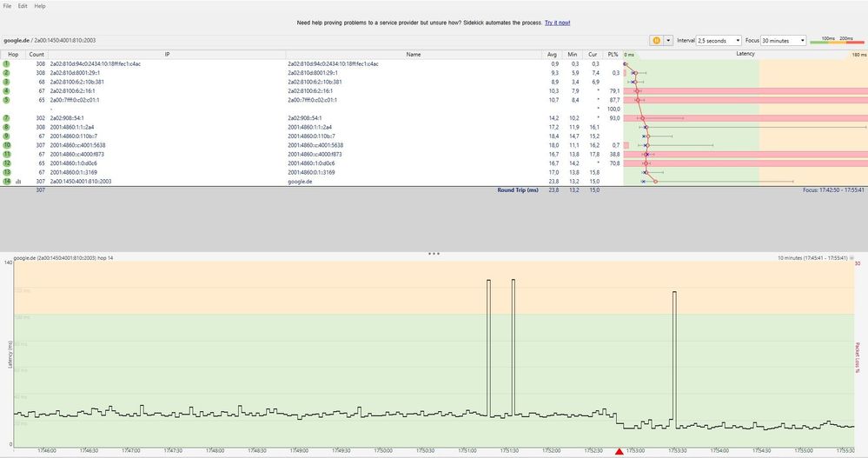Click the hop 13 green circle icon
868x458 pixels.
(x=7, y=172)
